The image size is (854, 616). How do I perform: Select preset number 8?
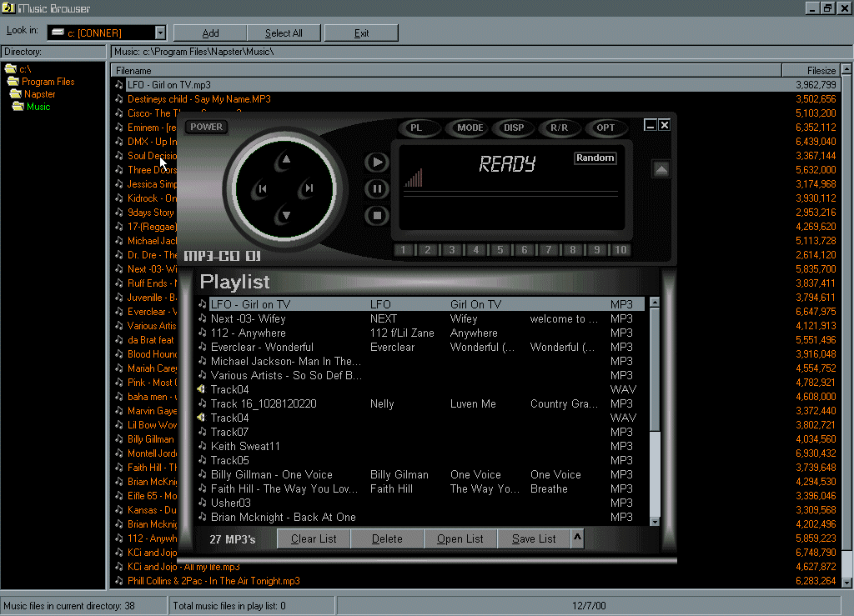[572, 250]
